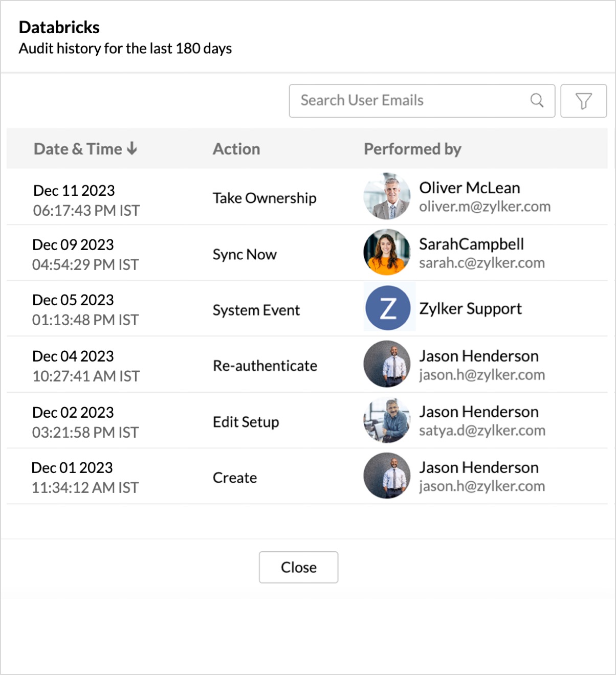Click avatar in Re-authenticate row
The image size is (616, 675).
tap(387, 364)
